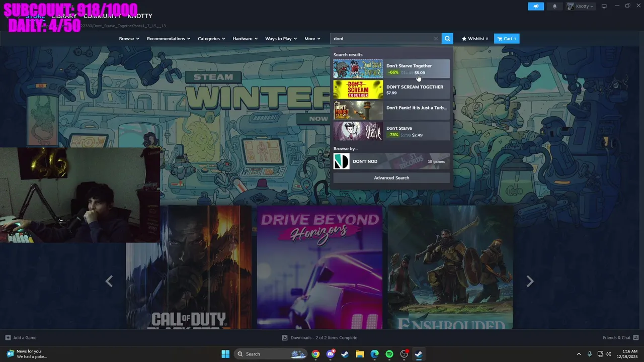Select Don't Panic! It is Just a Turb... result
644x362 pixels.
391,110
